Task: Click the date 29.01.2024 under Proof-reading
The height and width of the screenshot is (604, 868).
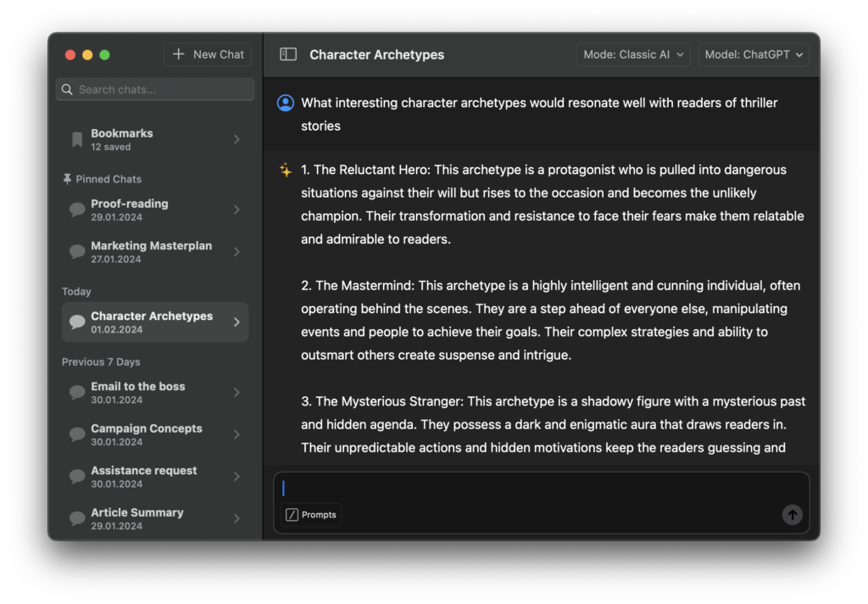Action: [116, 217]
